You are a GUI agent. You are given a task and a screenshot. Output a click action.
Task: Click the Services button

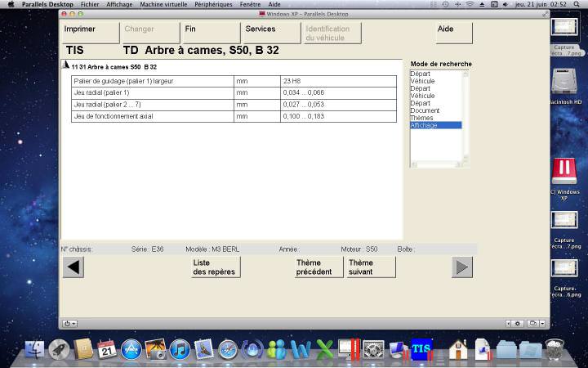(271, 33)
